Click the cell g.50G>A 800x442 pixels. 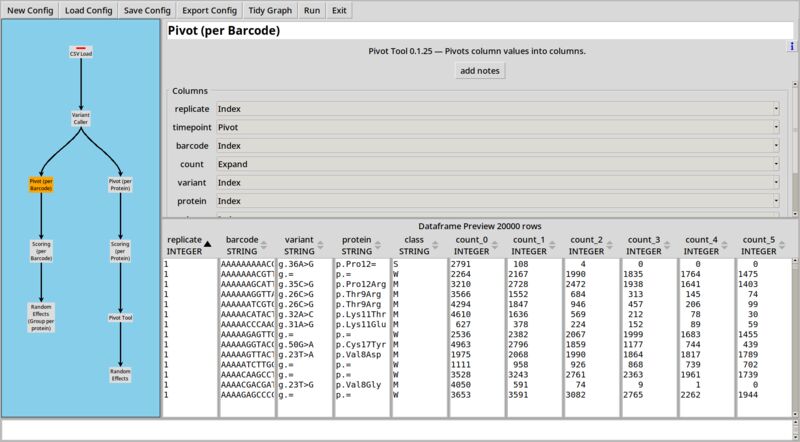coord(296,345)
